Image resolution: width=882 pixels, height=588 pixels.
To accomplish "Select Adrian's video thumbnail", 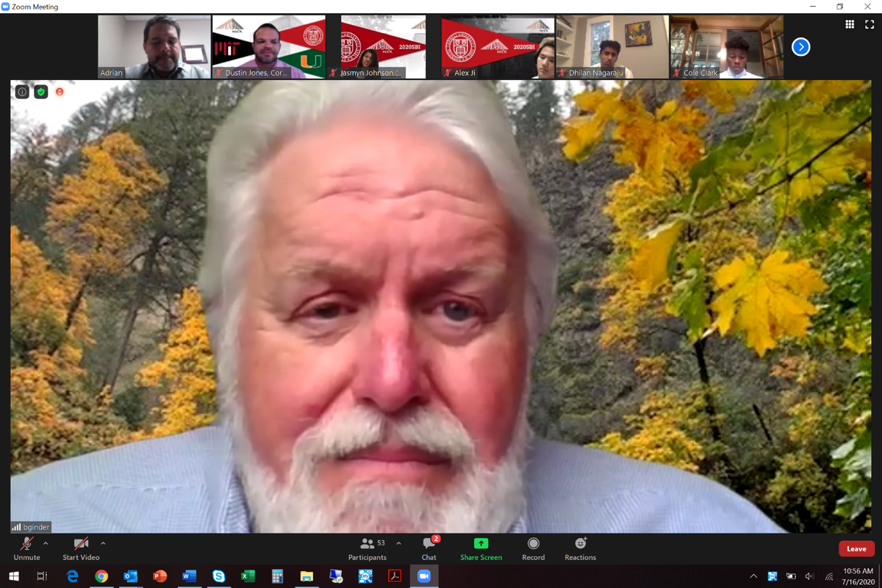I will [154, 47].
